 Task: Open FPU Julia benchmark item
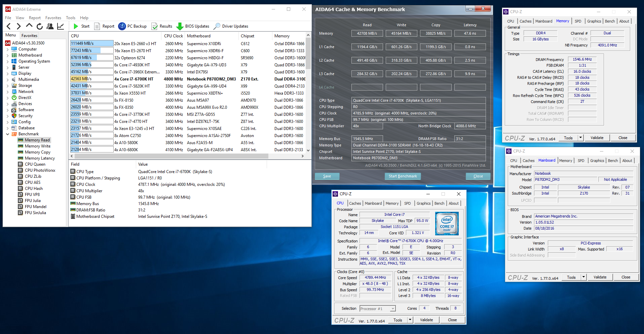coord(33,201)
